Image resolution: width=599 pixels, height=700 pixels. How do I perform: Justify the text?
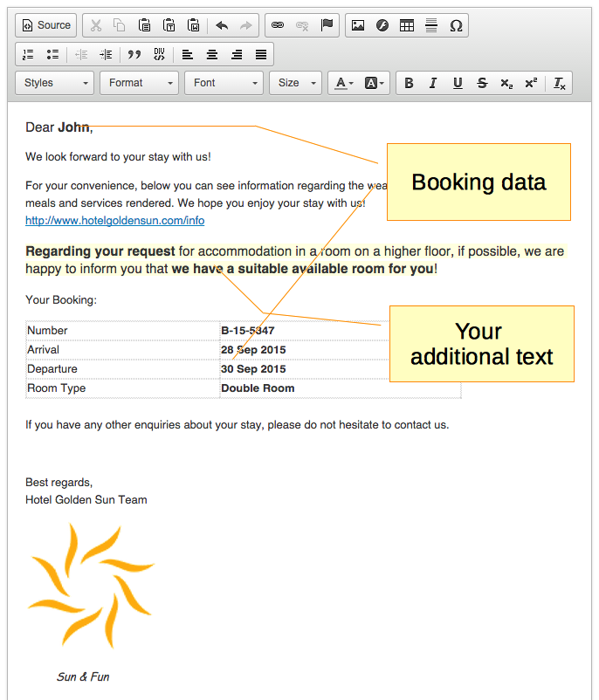tap(261, 54)
